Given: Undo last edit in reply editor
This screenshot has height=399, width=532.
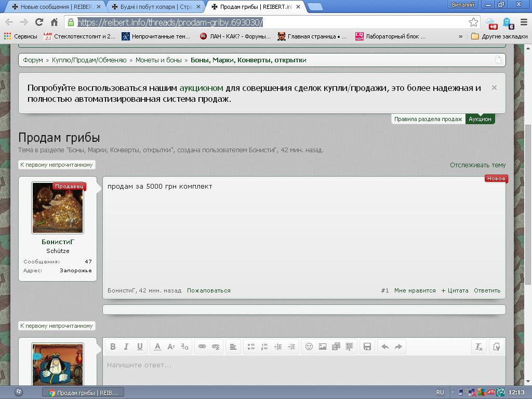Looking at the screenshot, I should [x=385, y=347].
